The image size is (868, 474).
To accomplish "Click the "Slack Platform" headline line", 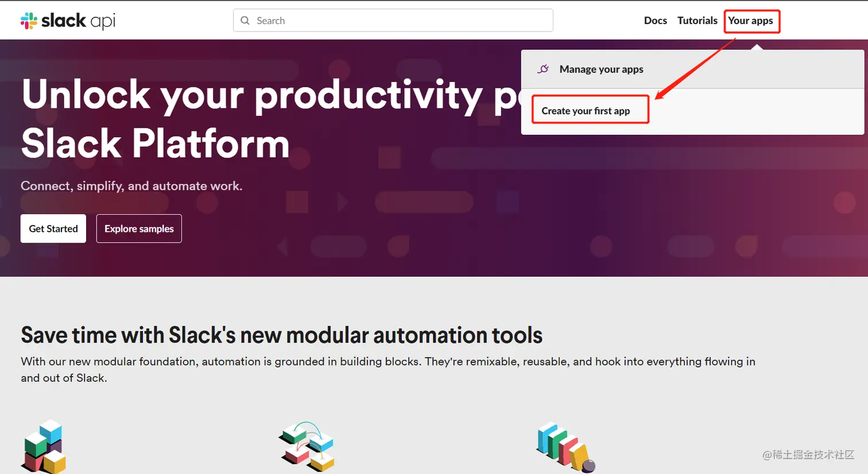I will [155, 143].
